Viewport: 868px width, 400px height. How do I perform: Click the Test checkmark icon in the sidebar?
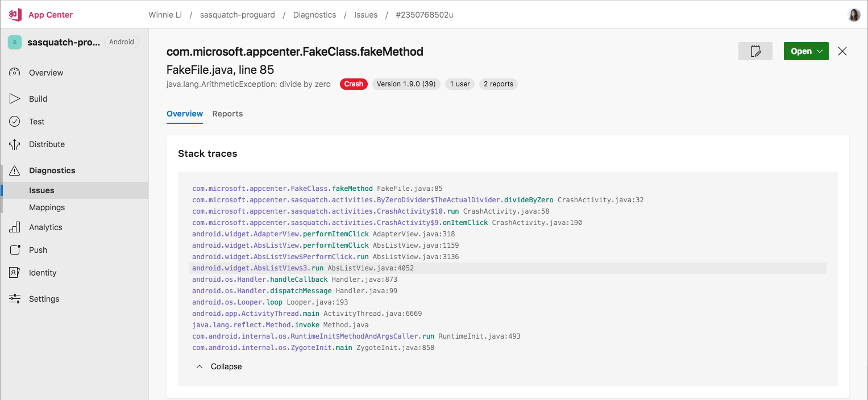pyautogui.click(x=14, y=121)
